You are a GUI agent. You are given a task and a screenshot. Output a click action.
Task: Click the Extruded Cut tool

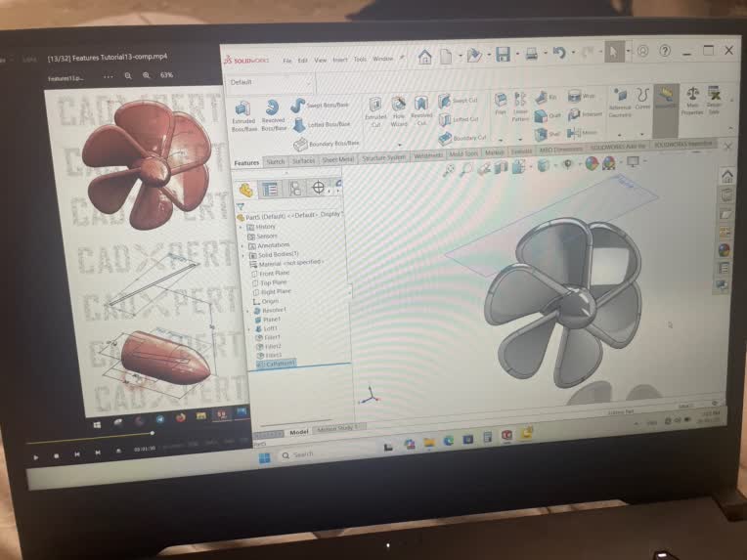(x=375, y=111)
